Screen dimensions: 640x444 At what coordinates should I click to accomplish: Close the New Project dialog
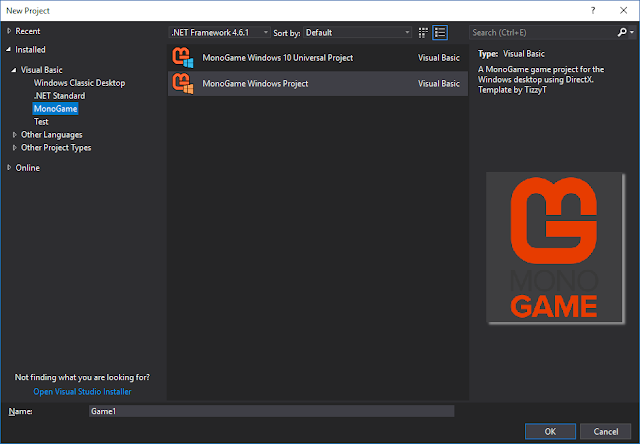[624, 11]
